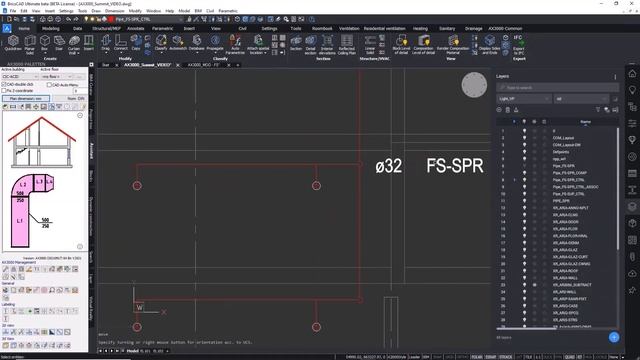
Task: Activate the Connect tool in Modify group
Action: (121, 42)
